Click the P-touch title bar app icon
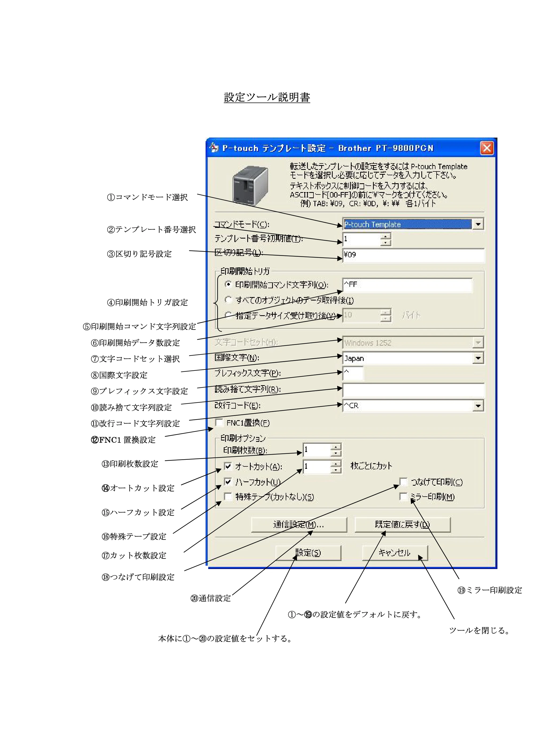 coord(214,147)
